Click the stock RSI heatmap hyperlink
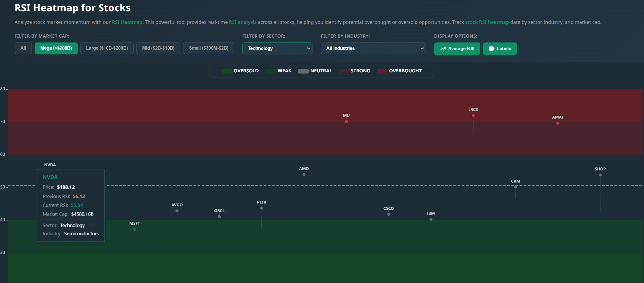644x283 pixels. coord(487,22)
